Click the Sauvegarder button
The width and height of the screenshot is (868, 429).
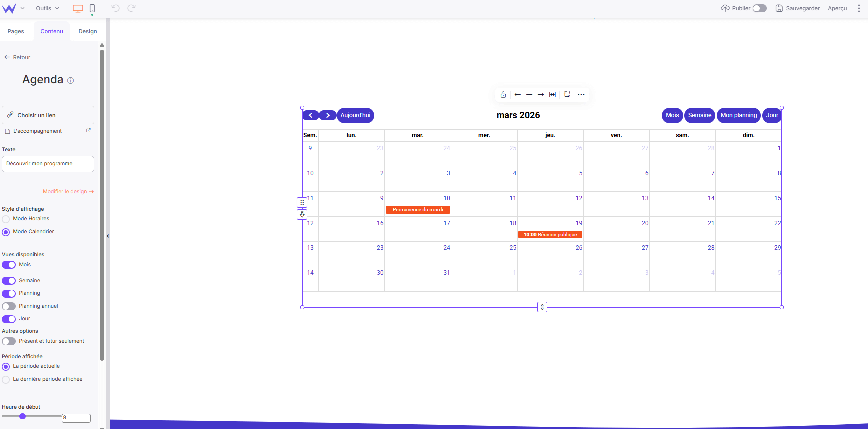click(798, 8)
